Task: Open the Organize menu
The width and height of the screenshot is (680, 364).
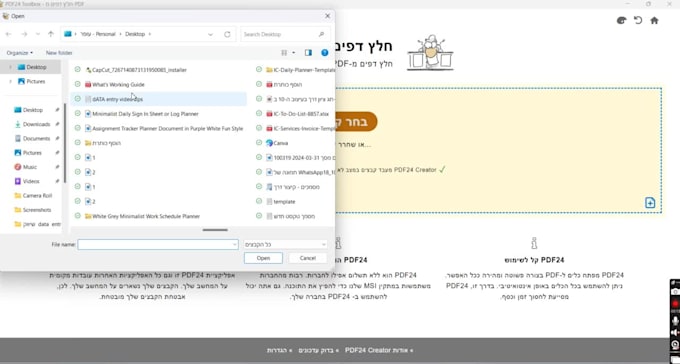Action: click(x=20, y=53)
